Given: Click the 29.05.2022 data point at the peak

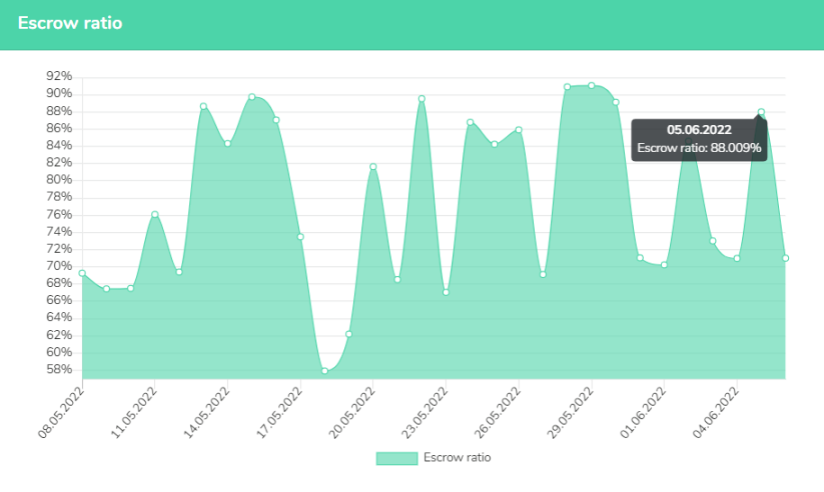Looking at the screenshot, I should tap(592, 86).
